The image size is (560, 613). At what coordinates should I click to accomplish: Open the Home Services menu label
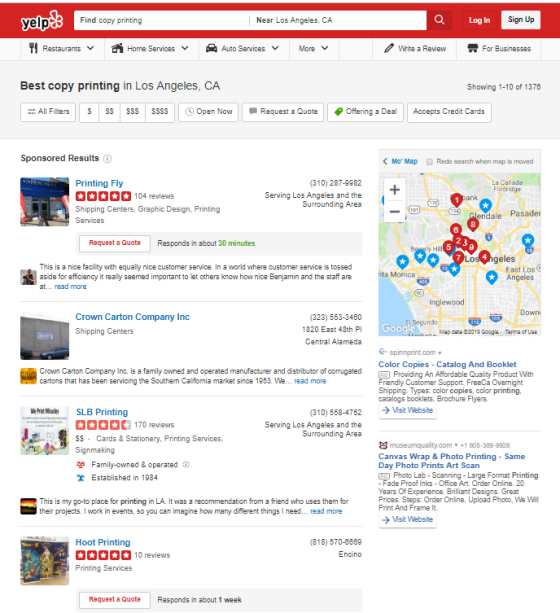(x=151, y=48)
